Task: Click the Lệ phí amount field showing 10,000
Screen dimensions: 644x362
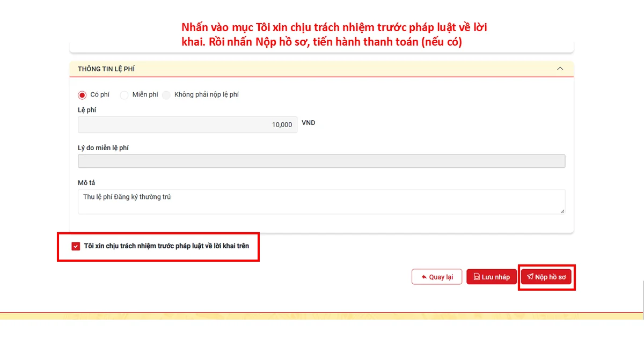Action: coord(187,124)
